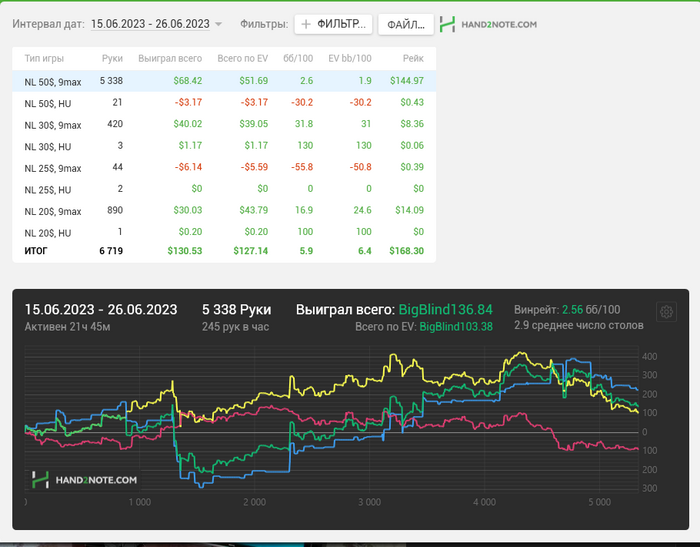Click the plus icon in the ФИЛЬТР button
This screenshot has height=547, width=700.
point(306,24)
